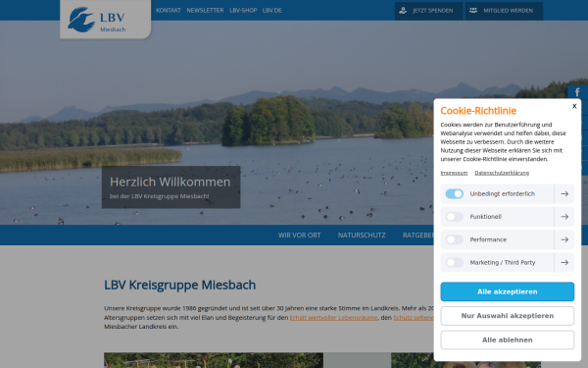This screenshot has width=588, height=368.
Task: Expand details arrow for Unbedingt erforderlich
Action: tap(564, 193)
